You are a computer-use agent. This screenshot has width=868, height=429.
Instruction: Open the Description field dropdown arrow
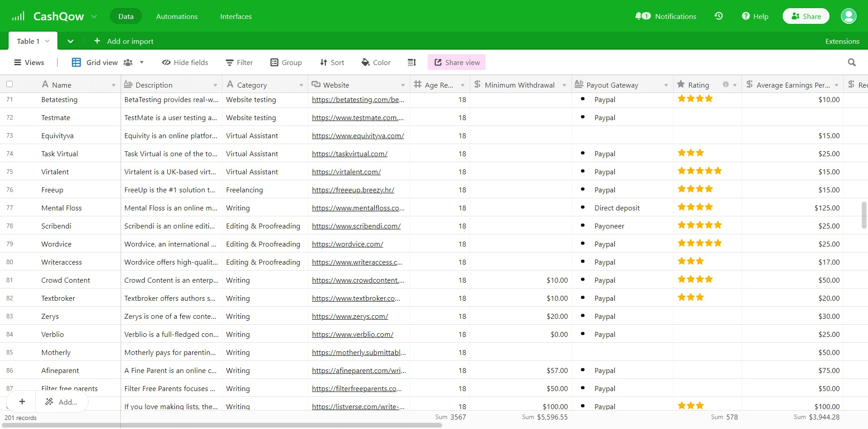click(x=215, y=85)
